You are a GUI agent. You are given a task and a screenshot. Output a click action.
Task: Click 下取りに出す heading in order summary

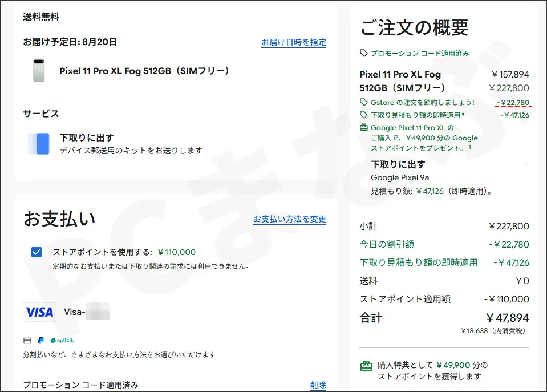[x=398, y=164]
